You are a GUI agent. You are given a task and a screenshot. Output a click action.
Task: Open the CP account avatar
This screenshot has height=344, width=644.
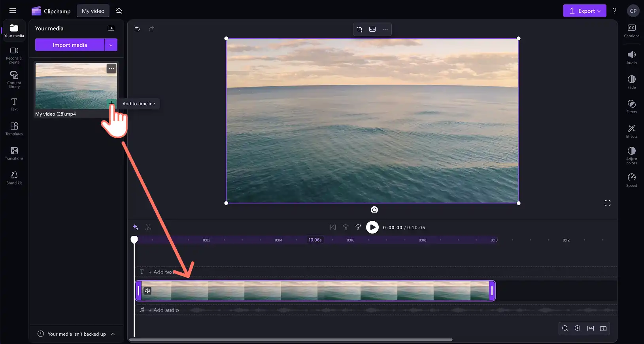pyautogui.click(x=633, y=11)
